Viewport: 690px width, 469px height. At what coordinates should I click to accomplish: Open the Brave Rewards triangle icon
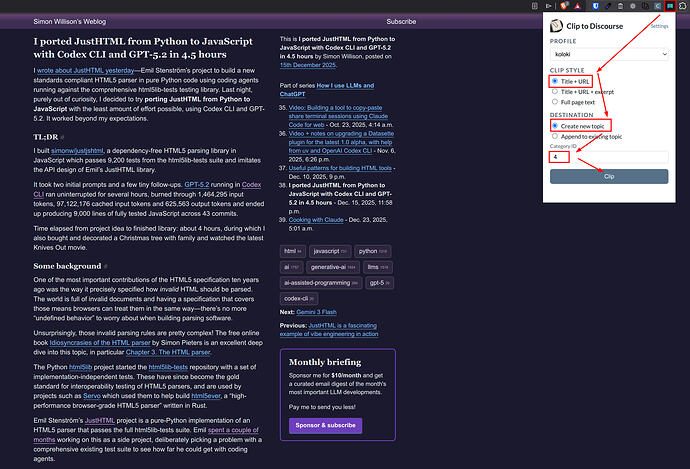point(577,6)
